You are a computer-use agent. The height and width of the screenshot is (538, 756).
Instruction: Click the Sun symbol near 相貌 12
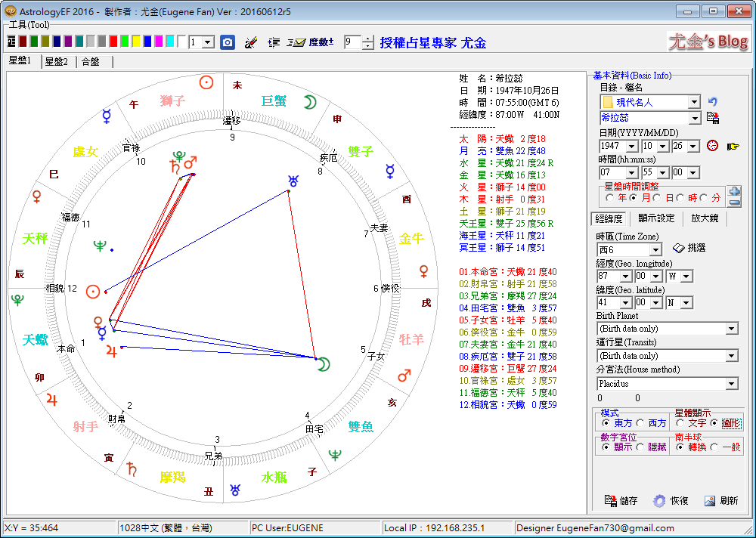click(93, 291)
